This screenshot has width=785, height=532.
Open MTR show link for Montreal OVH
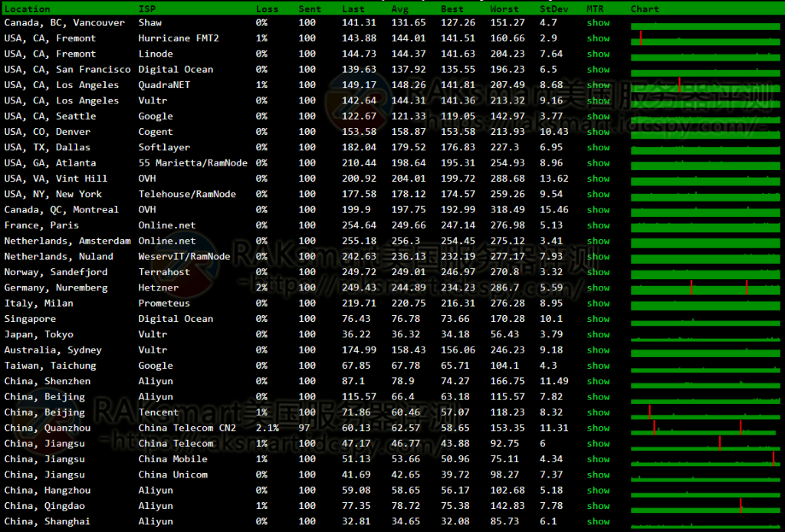598,209
